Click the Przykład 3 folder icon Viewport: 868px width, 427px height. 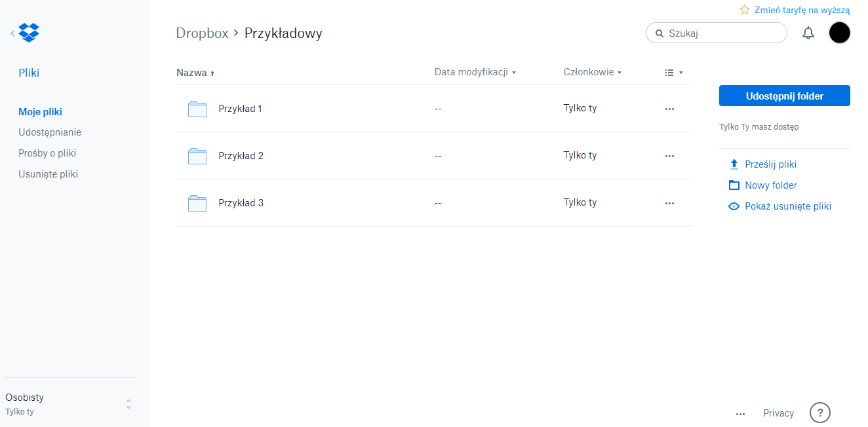(197, 203)
